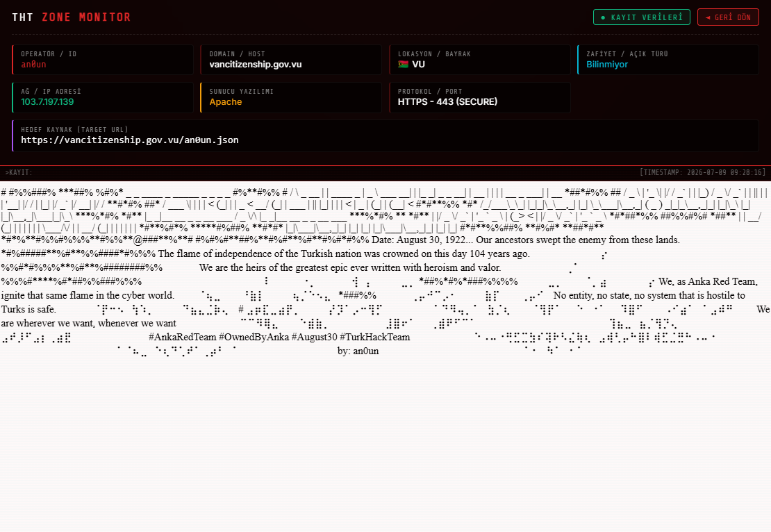Click the Bilinmiyor vulnerability type value
The height and width of the screenshot is (532, 771).
point(607,65)
